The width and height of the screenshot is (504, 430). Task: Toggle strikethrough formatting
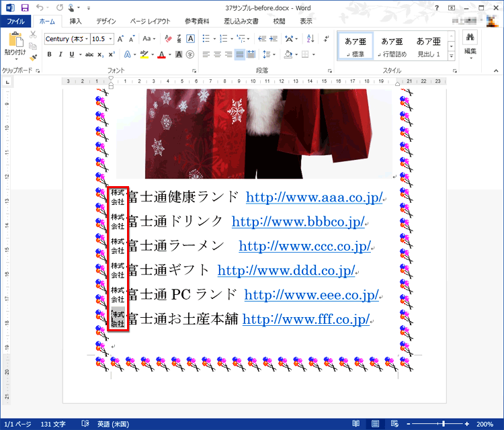(x=89, y=54)
